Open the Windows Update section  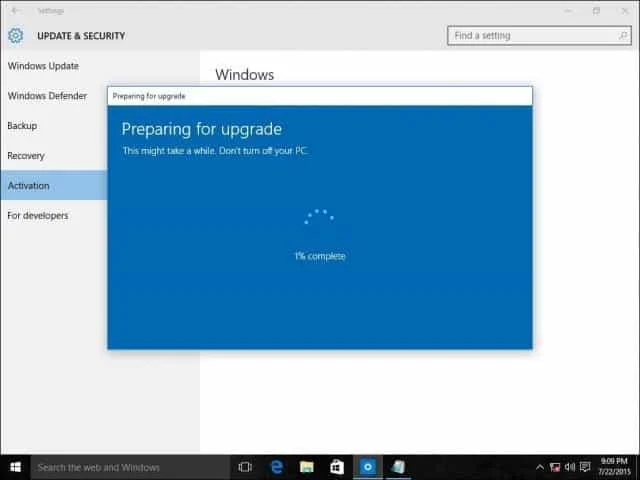point(43,66)
